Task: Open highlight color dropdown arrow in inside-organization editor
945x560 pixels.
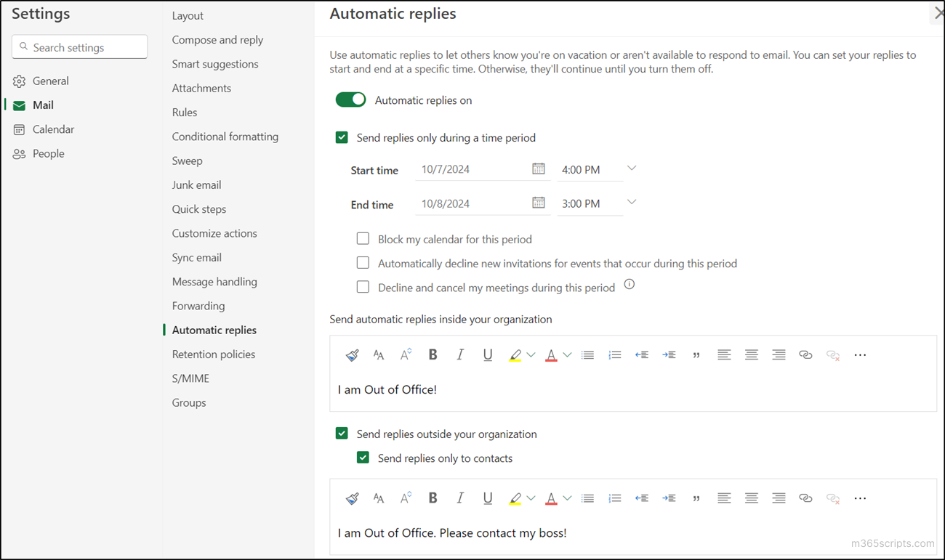Action: click(x=531, y=355)
